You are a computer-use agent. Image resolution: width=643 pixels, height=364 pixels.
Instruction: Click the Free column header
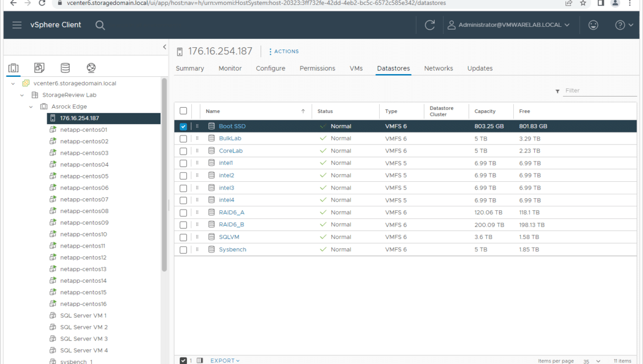524,111
